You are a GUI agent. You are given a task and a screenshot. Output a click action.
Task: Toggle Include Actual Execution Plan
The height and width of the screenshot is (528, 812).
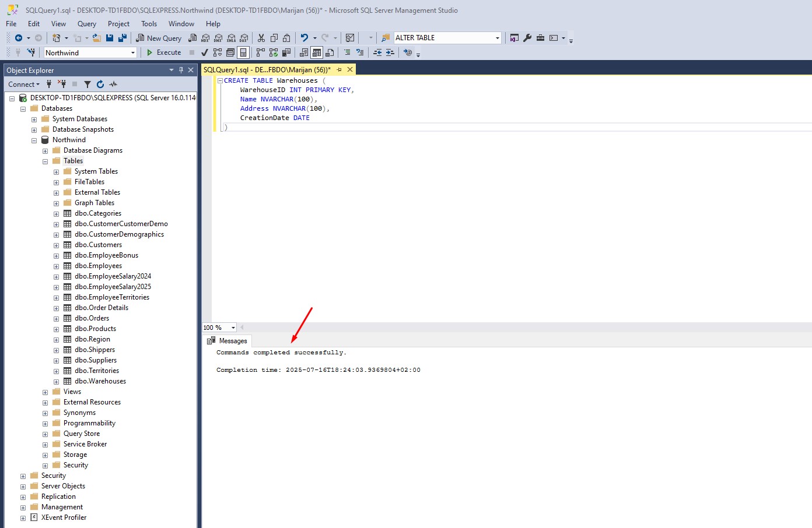(x=261, y=52)
